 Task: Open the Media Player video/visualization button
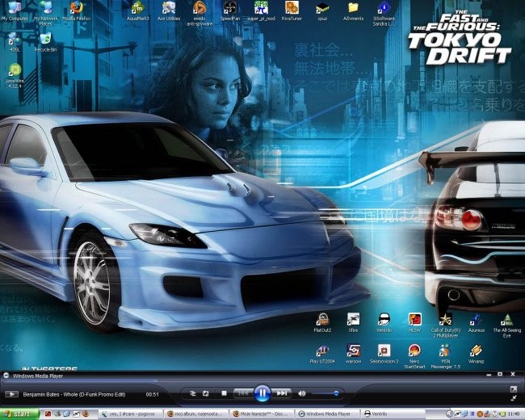11,394
